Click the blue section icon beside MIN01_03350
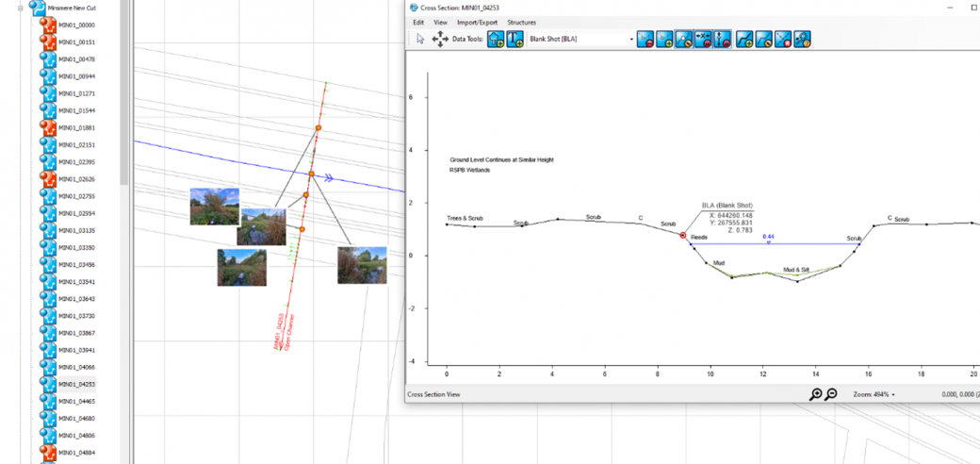This screenshot has height=464, width=980. coord(48,248)
